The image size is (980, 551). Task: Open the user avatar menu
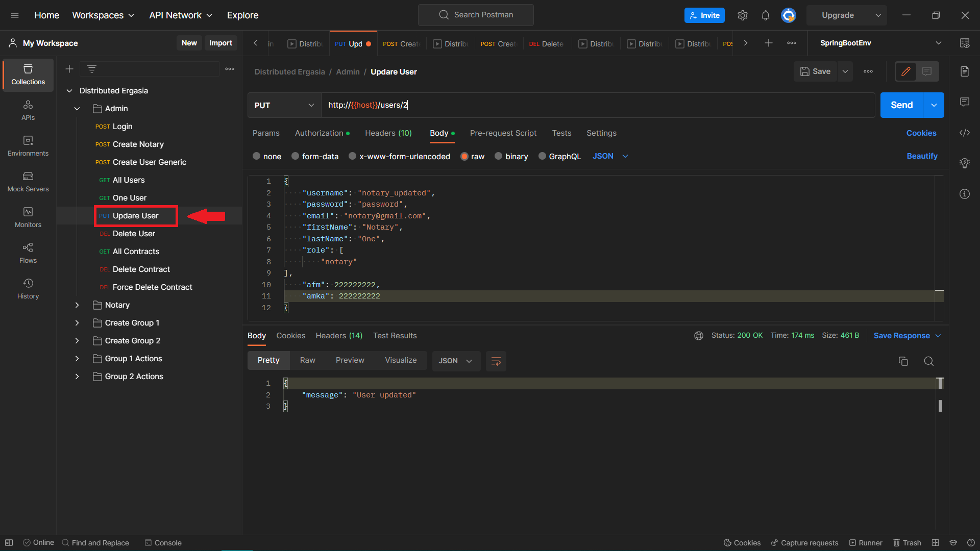coord(789,15)
